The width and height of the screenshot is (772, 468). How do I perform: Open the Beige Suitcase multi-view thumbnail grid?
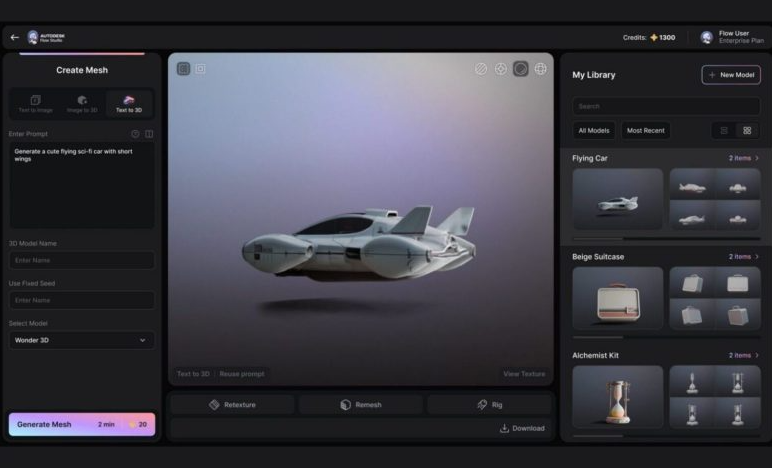click(x=715, y=298)
